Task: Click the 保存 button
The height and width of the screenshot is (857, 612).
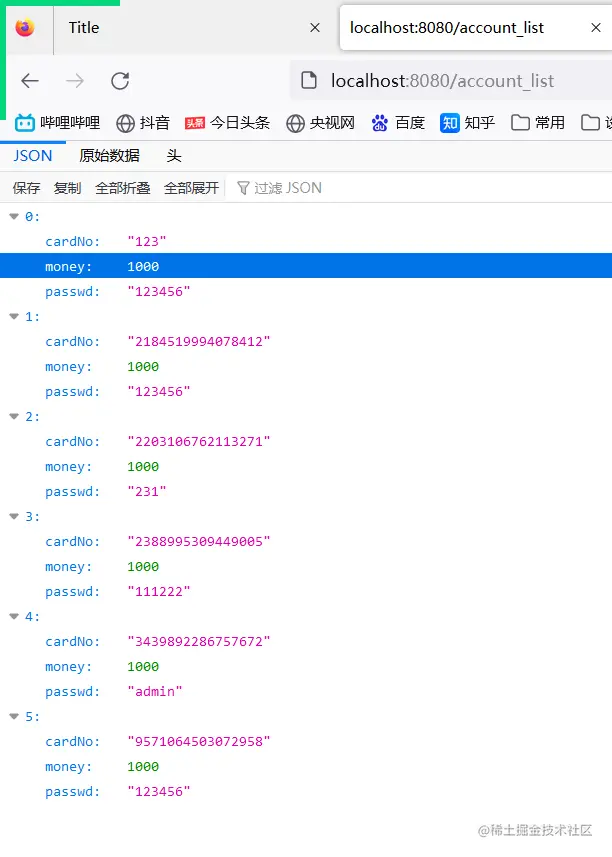Action: tap(26, 188)
